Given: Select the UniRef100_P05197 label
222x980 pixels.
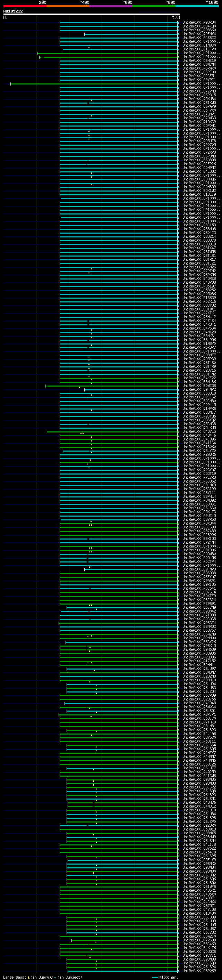Looking at the screenshot, I should (199, 286).
